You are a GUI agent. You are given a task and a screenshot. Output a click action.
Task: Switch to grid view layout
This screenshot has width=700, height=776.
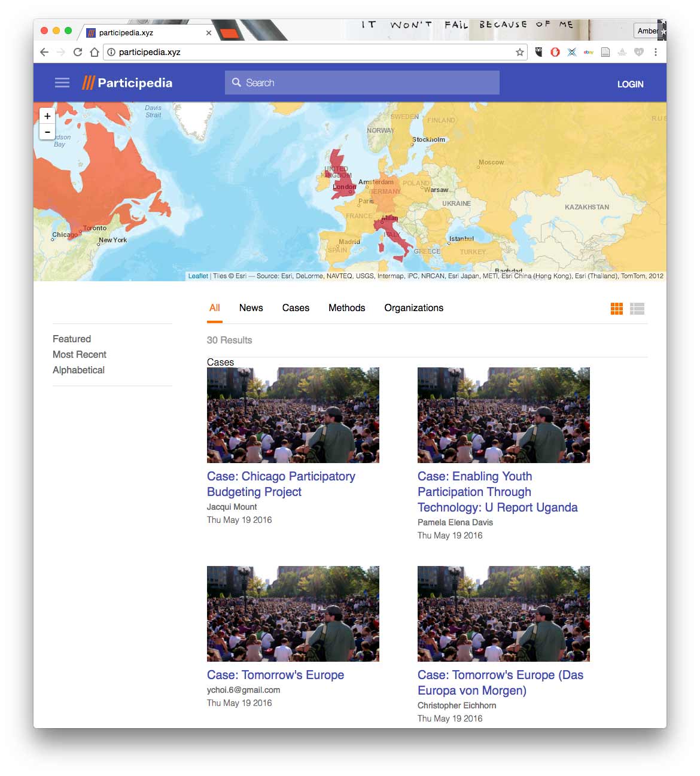coord(617,309)
